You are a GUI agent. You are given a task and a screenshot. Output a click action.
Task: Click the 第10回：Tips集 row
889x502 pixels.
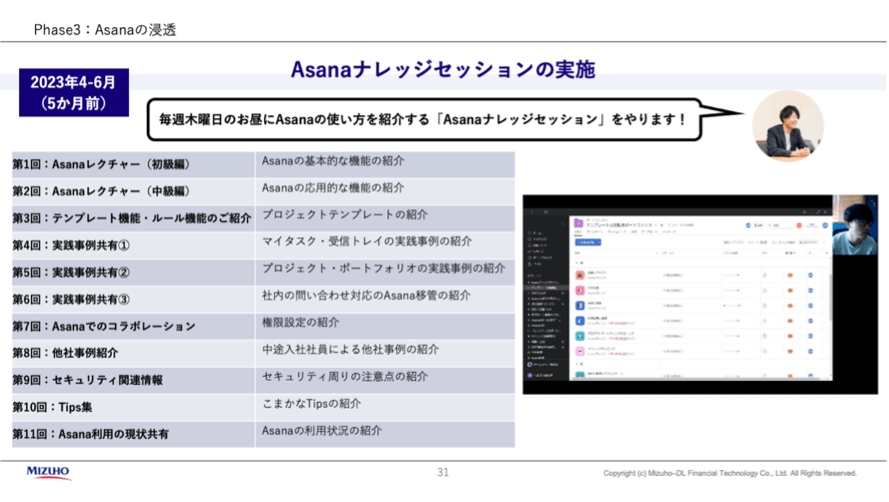[x=263, y=407]
